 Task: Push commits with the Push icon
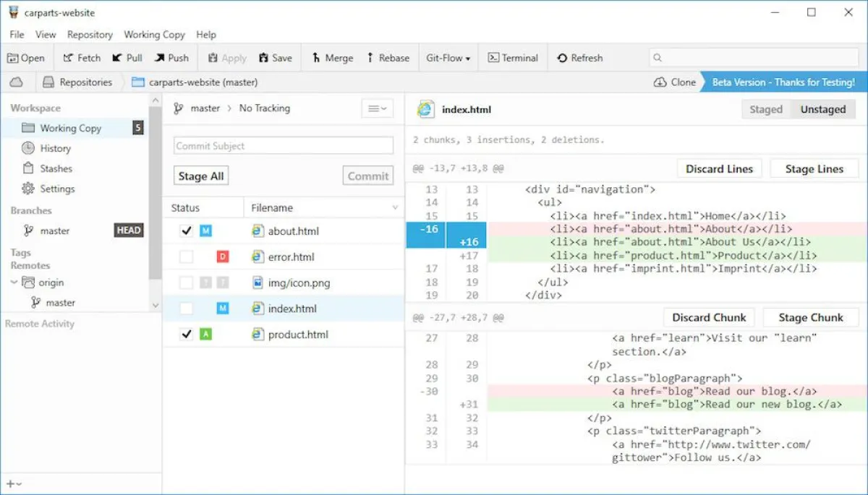point(160,58)
